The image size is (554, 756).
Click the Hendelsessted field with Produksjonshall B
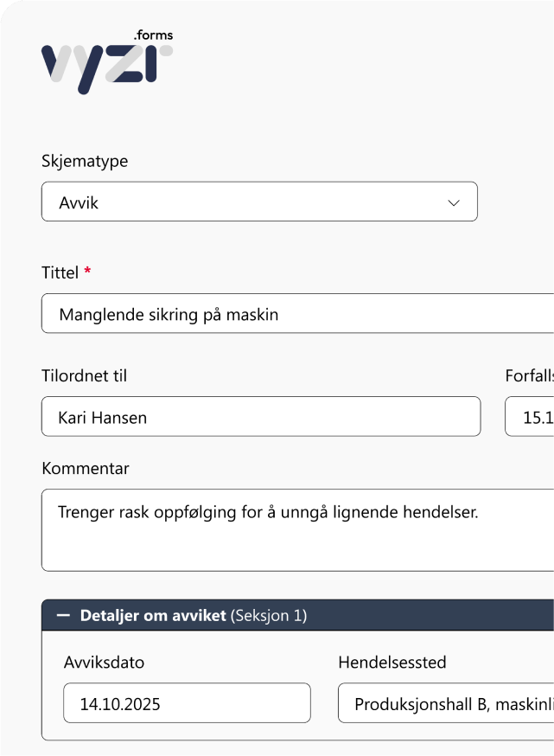pyautogui.click(x=445, y=703)
